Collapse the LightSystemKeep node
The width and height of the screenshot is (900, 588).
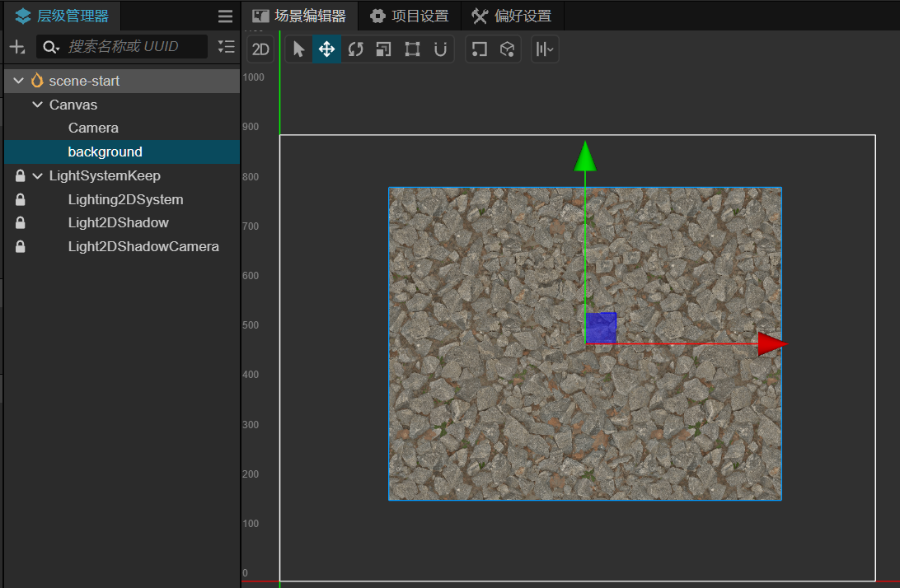click(37, 175)
